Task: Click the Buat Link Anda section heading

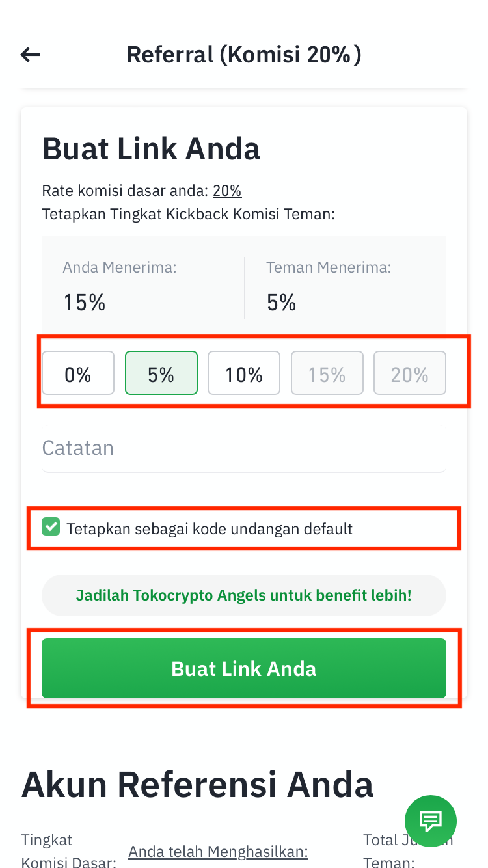Action: pyautogui.click(x=151, y=149)
